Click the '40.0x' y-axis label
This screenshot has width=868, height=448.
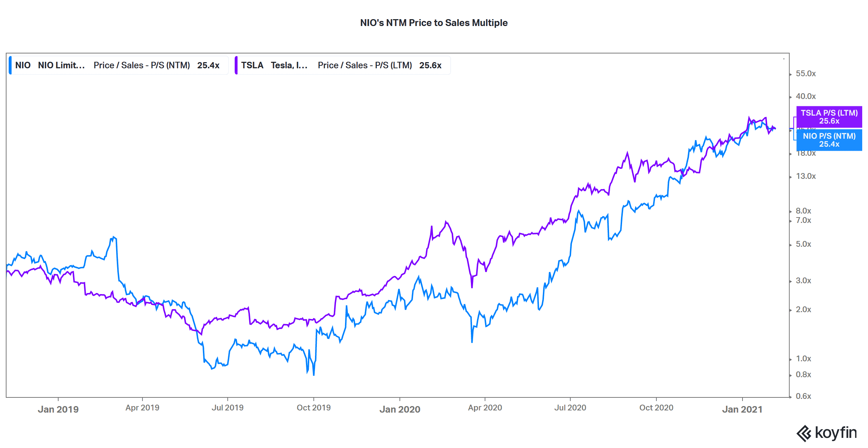pyautogui.click(x=806, y=96)
